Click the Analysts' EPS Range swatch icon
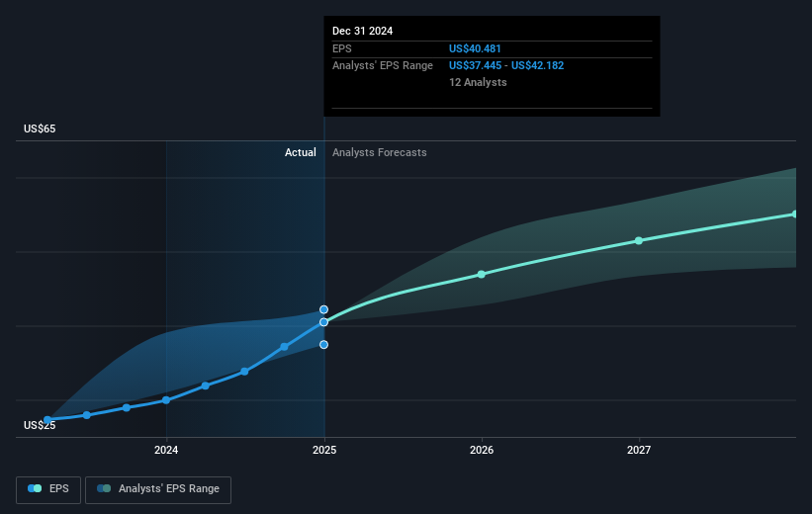 pyautogui.click(x=104, y=488)
